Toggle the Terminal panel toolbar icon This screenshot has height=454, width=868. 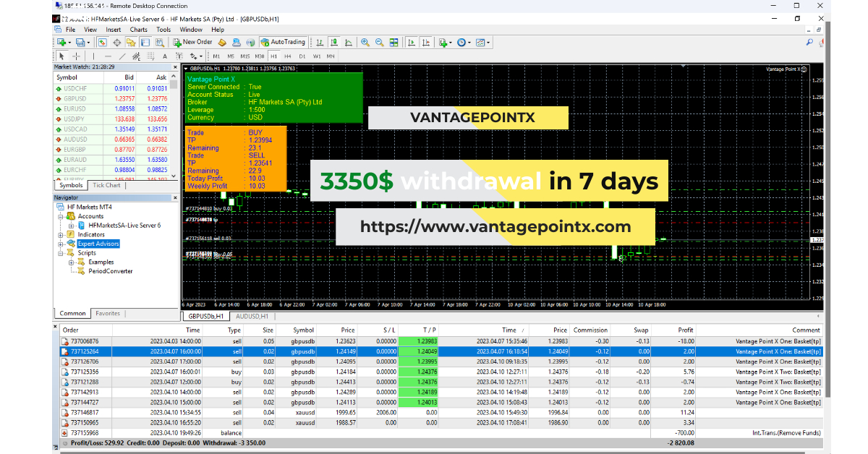pyautogui.click(x=145, y=42)
